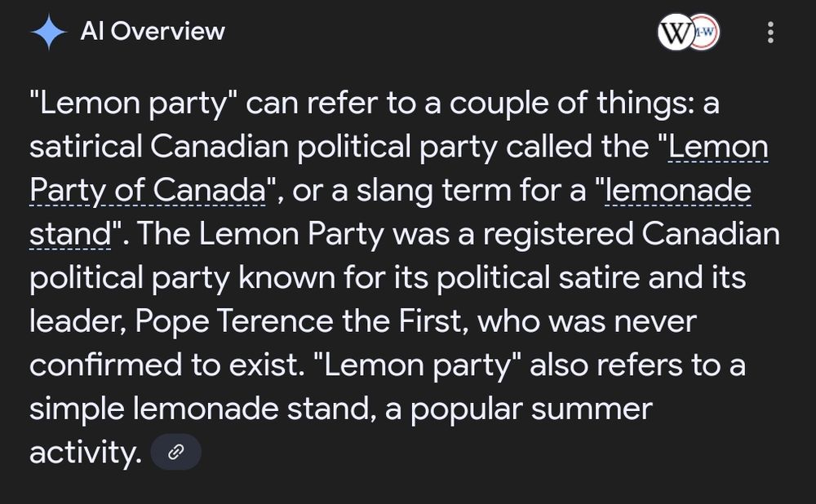Click the underlined "stand" link word
816x504 pixels.
click(70, 234)
